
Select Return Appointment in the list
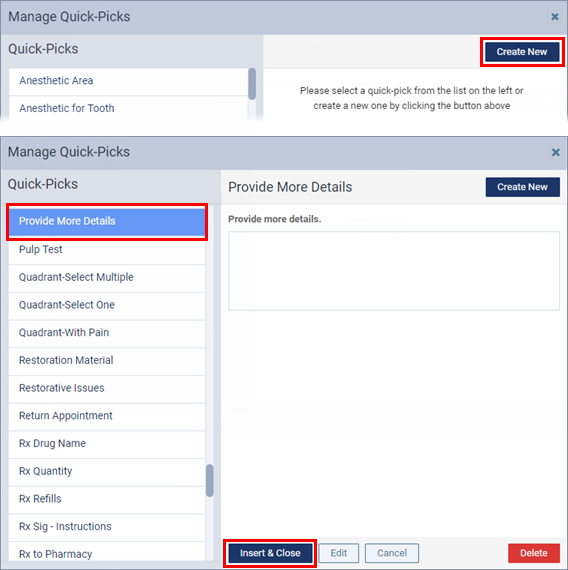click(x=107, y=416)
